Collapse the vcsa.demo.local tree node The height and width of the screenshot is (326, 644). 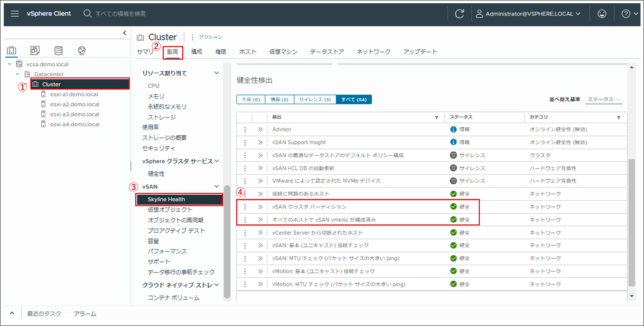[9, 64]
